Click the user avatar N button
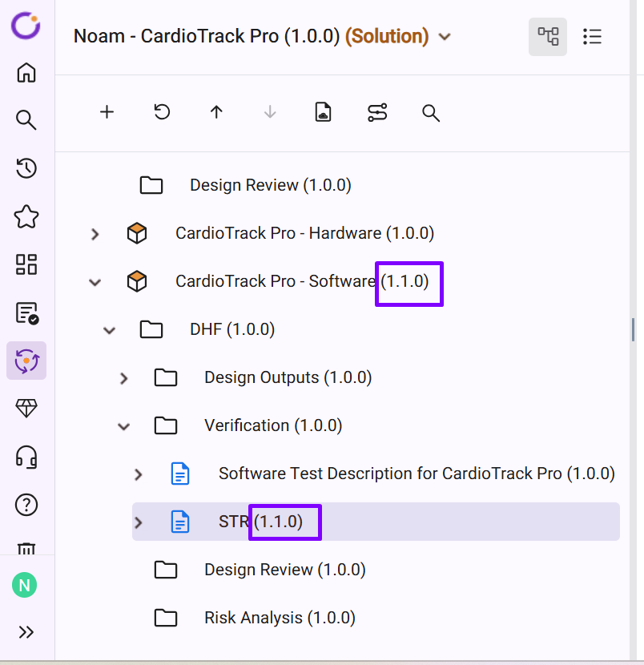The image size is (644, 665). [24, 586]
